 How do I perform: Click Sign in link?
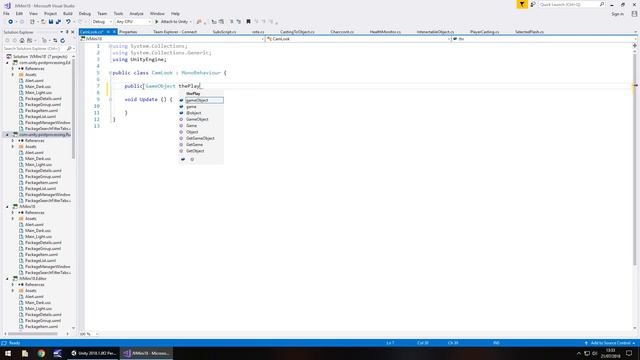(x=617, y=14)
